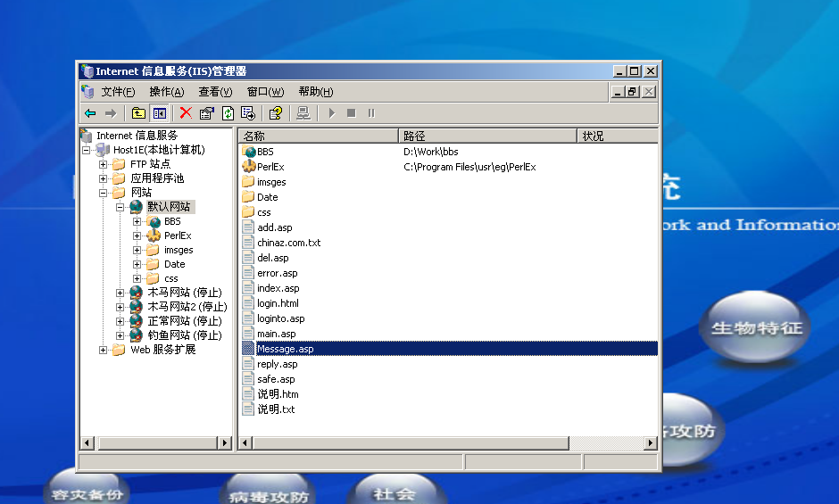Sort by 路径 column header
839x504 pixels.
click(x=487, y=136)
